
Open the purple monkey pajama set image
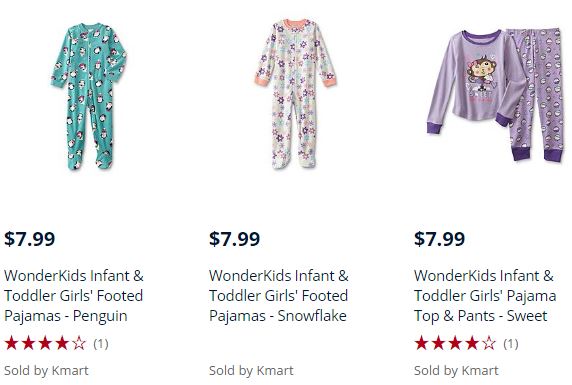pyautogui.click(x=494, y=95)
